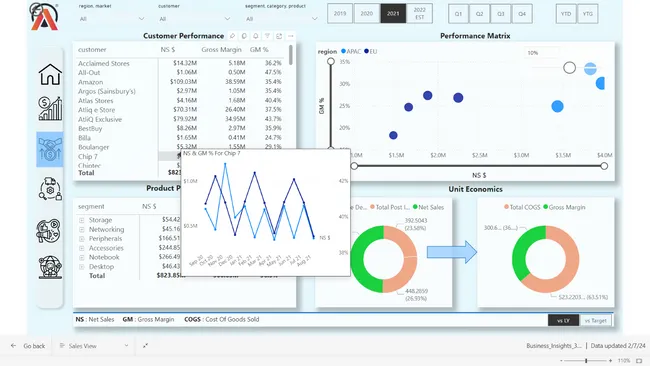Zoom in with the plus icon
The width and height of the screenshot is (650, 366).
pos(610,361)
